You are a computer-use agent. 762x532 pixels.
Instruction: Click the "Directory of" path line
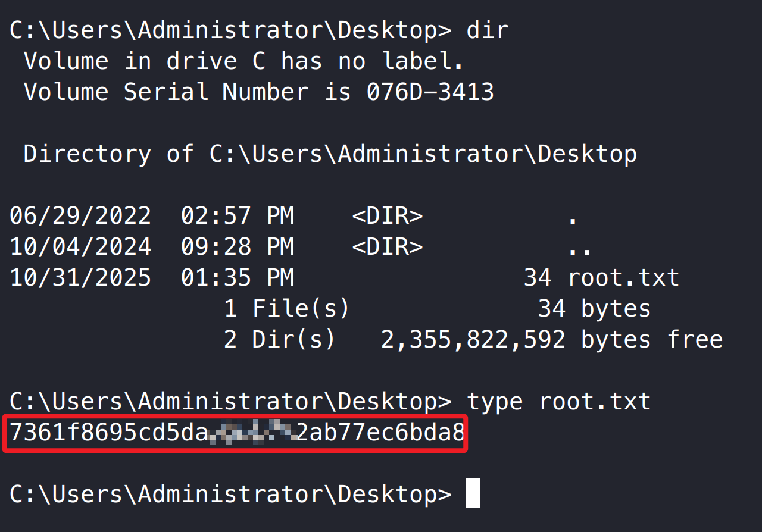click(330, 154)
